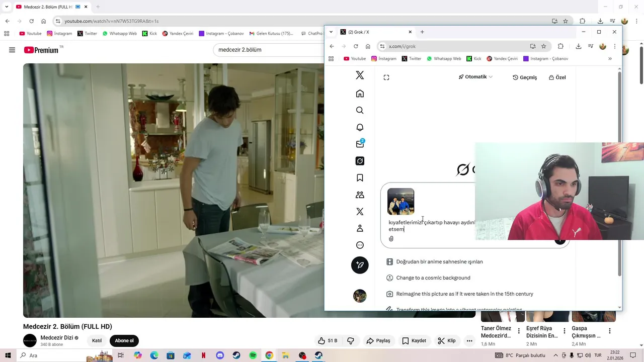Choose 'Change to a cosmic background' suggestion
The image size is (644, 362).
428,278
